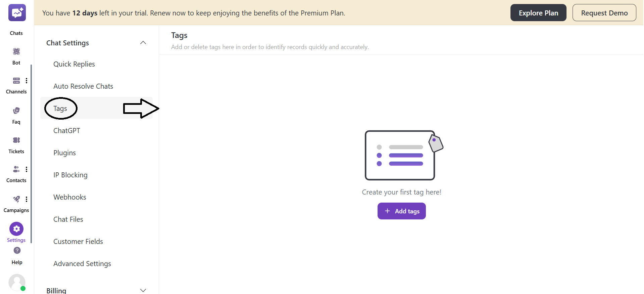Open the Tickets icon
Image resolution: width=644 pixels, height=294 pixels.
click(16, 140)
